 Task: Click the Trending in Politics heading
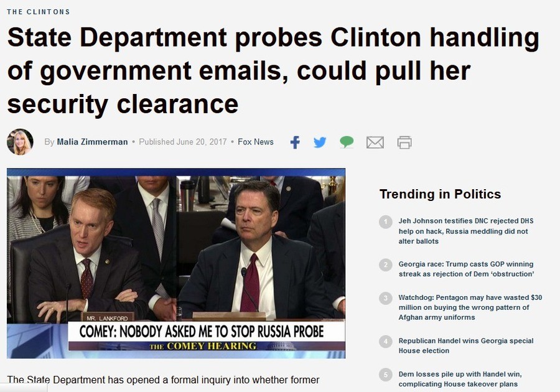pyautogui.click(x=440, y=194)
